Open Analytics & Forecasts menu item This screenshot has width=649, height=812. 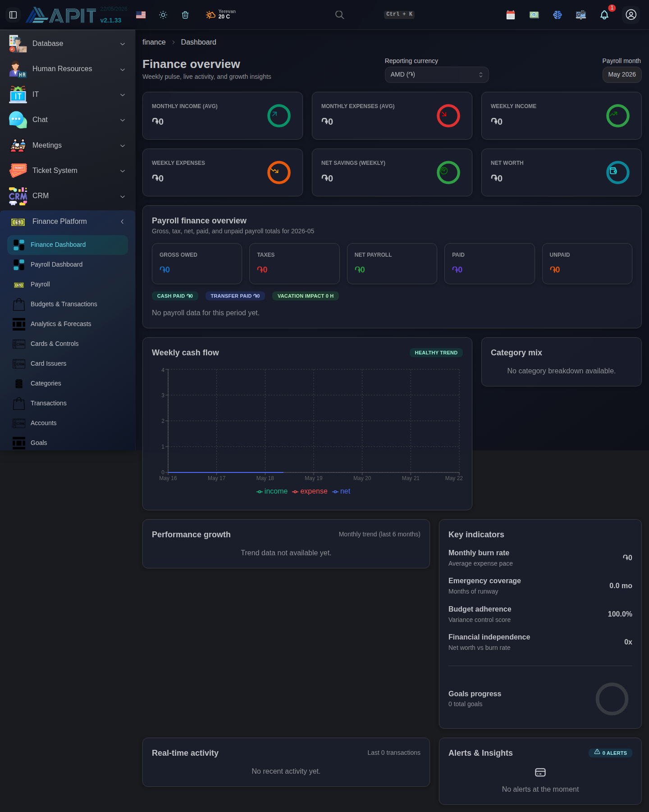tap(68, 324)
